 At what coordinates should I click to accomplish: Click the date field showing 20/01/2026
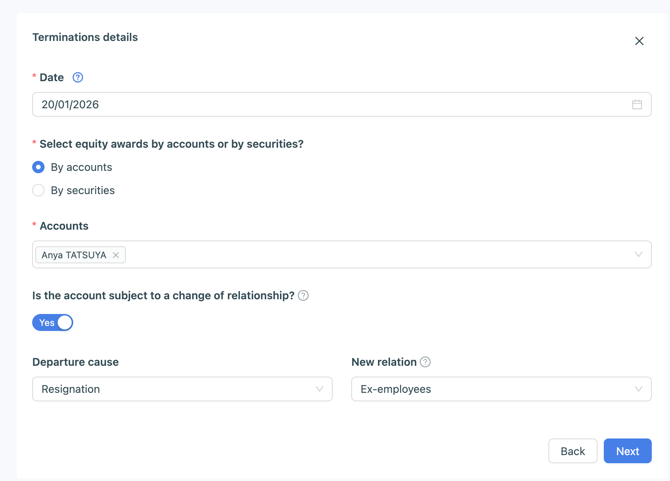(300, 104)
